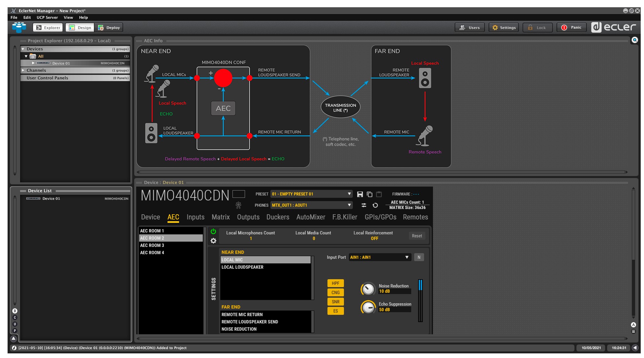Click the A circle icon at right edge
The width and height of the screenshot is (644, 358).
633,325
